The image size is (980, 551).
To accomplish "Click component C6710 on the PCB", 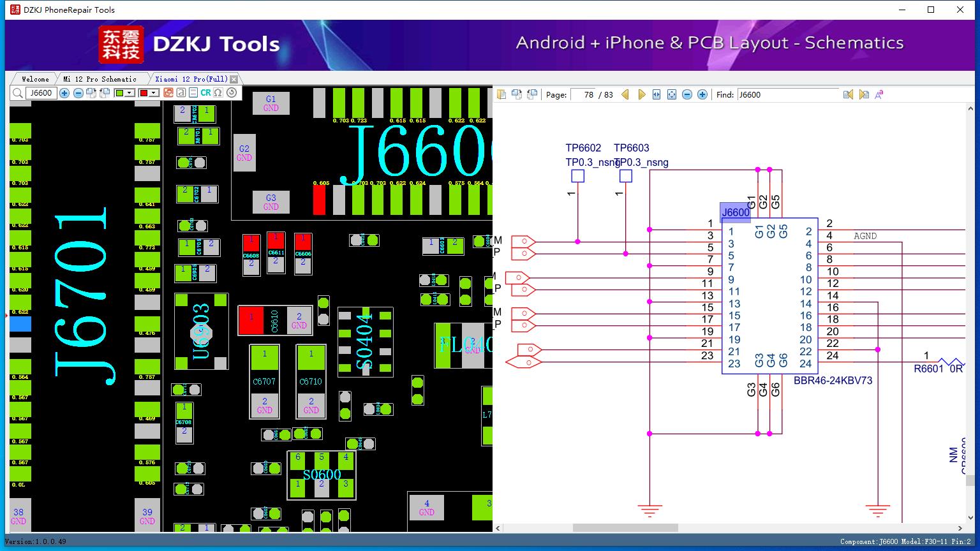I will [x=311, y=381].
